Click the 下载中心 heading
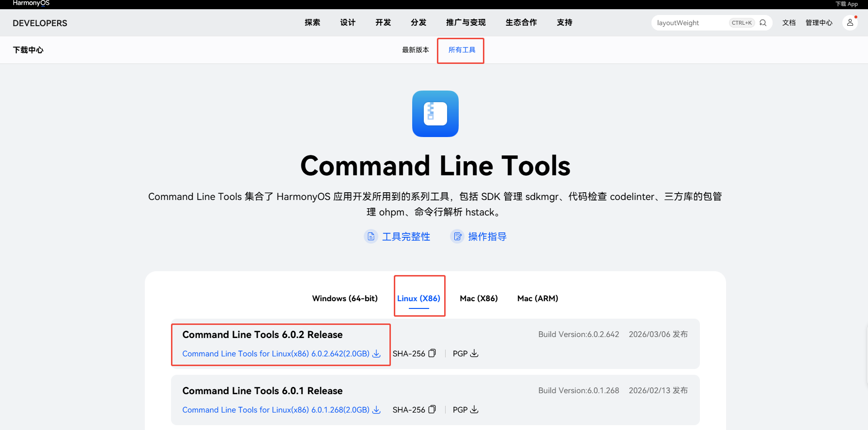 point(28,50)
